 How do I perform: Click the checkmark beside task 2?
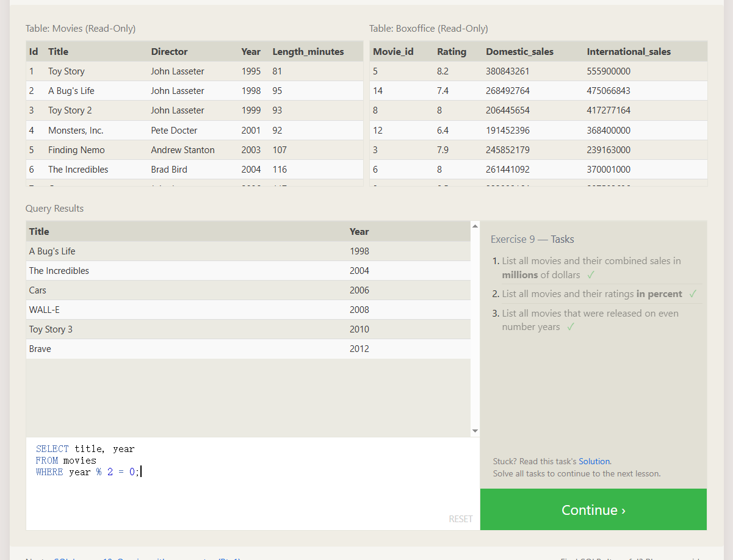point(693,294)
